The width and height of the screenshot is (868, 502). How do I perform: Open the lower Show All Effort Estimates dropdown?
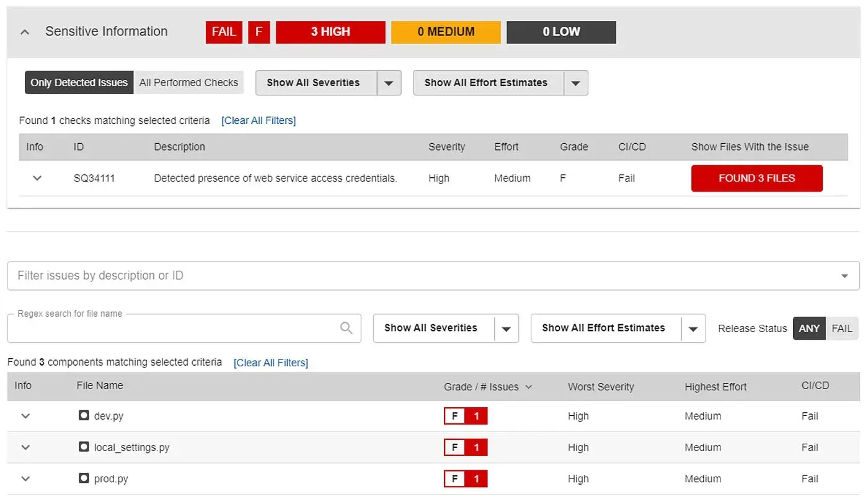coord(693,328)
